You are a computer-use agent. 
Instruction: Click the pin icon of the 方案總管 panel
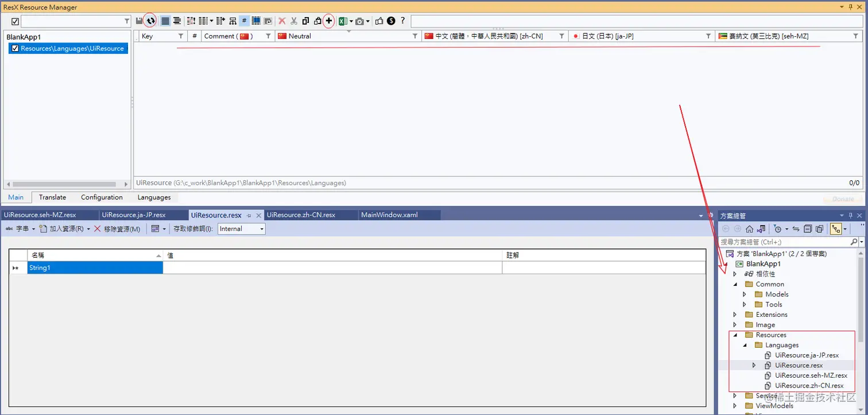[851, 215]
